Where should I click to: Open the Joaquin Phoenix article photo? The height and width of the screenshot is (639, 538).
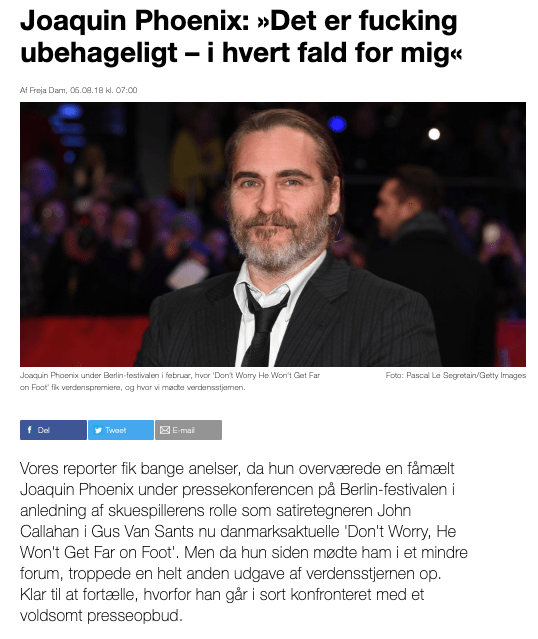[x=273, y=234]
